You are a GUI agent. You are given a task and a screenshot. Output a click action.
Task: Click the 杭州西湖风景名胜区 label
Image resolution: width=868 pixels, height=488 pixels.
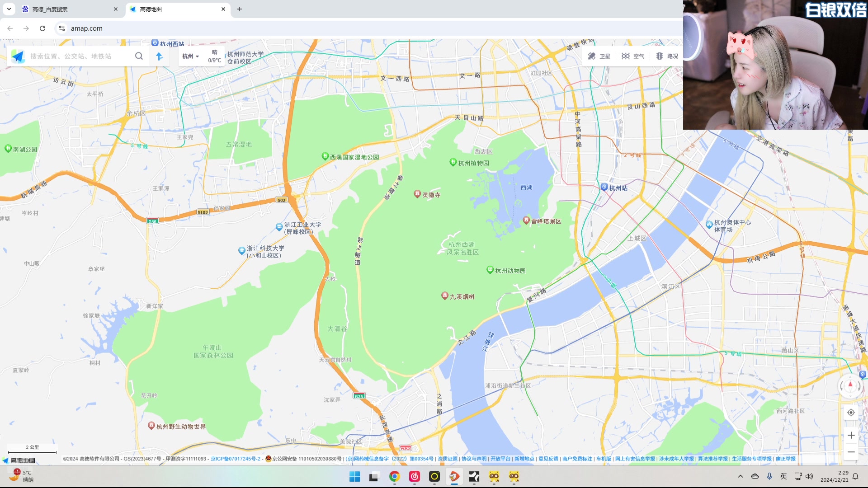coord(462,248)
